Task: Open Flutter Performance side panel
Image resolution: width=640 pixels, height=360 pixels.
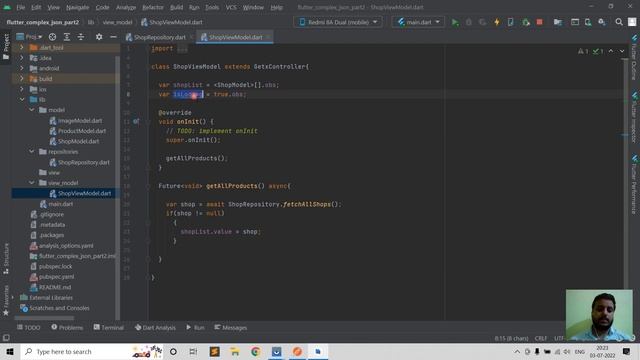Action: [634, 184]
